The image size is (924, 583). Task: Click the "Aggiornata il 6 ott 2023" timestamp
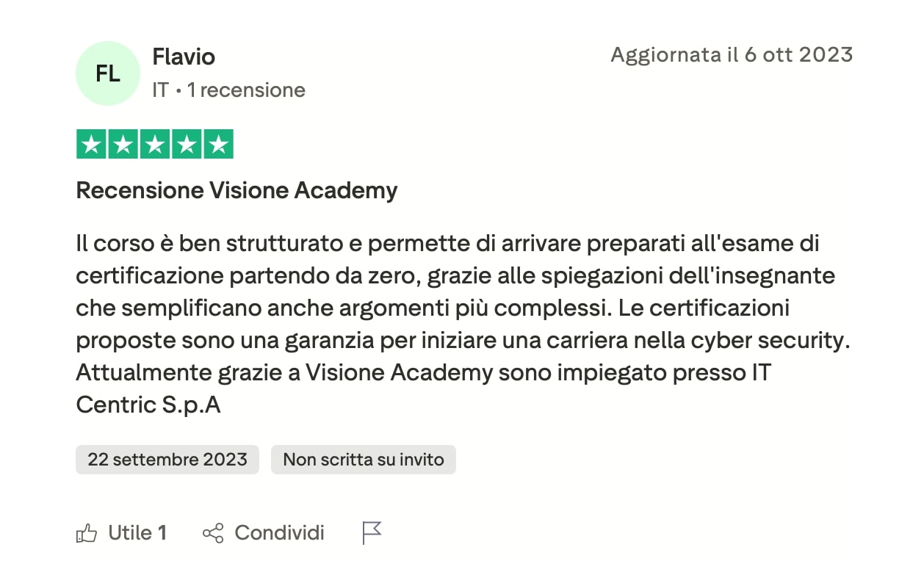(732, 55)
